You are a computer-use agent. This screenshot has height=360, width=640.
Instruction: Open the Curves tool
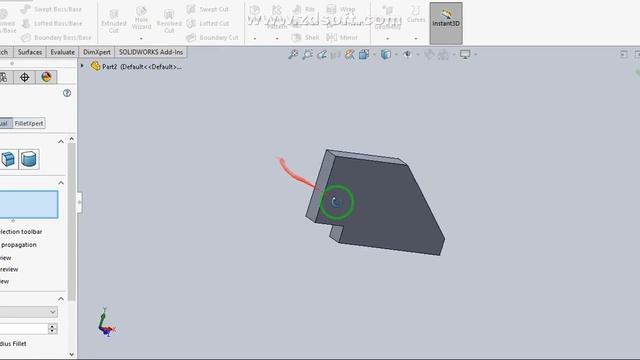click(416, 14)
